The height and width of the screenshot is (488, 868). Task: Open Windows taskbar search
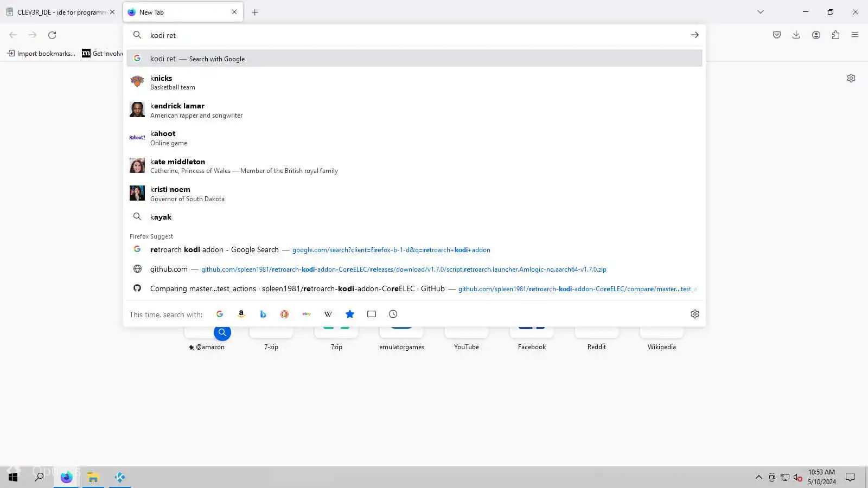tap(39, 477)
